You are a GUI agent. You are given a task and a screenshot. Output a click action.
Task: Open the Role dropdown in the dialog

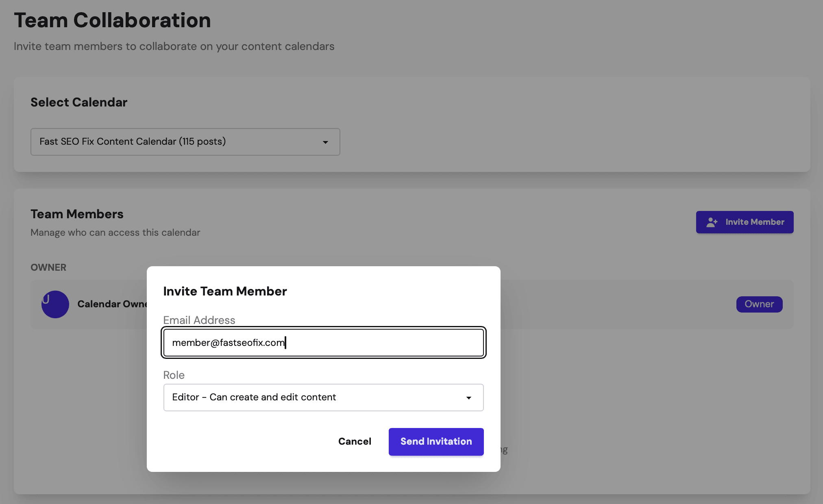point(323,398)
